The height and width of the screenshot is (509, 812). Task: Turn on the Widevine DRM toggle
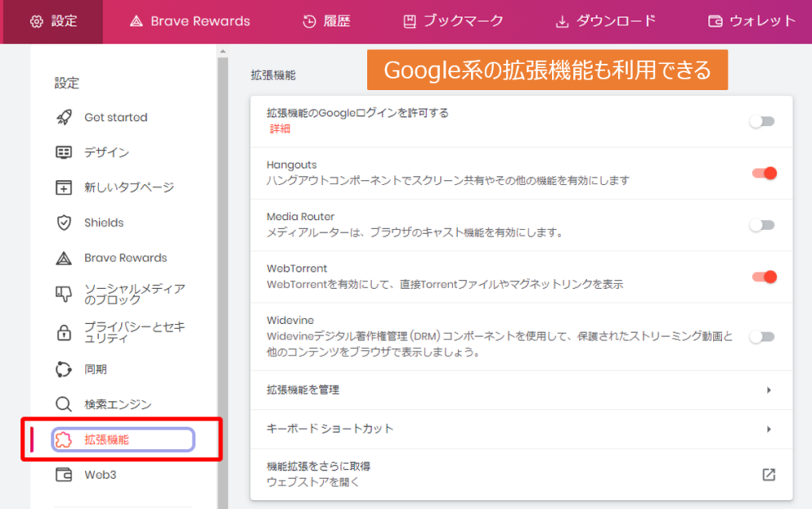(x=762, y=337)
